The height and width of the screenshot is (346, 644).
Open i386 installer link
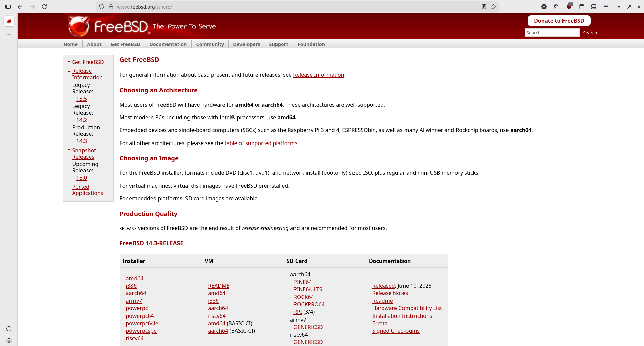click(x=131, y=286)
